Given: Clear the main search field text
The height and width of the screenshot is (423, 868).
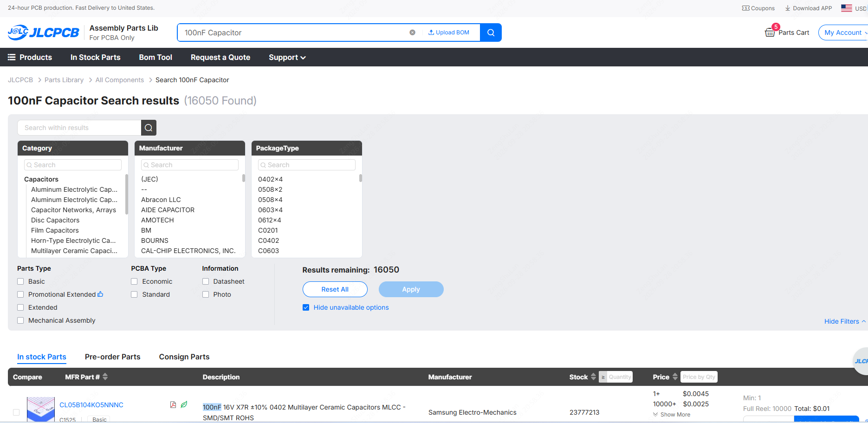Looking at the screenshot, I should [x=412, y=33].
